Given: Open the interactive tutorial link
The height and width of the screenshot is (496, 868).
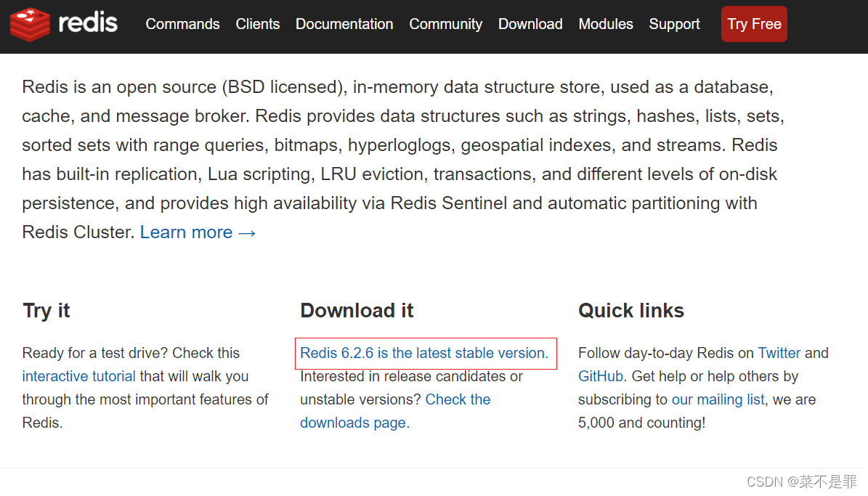Looking at the screenshot, I should pos(78,376).
